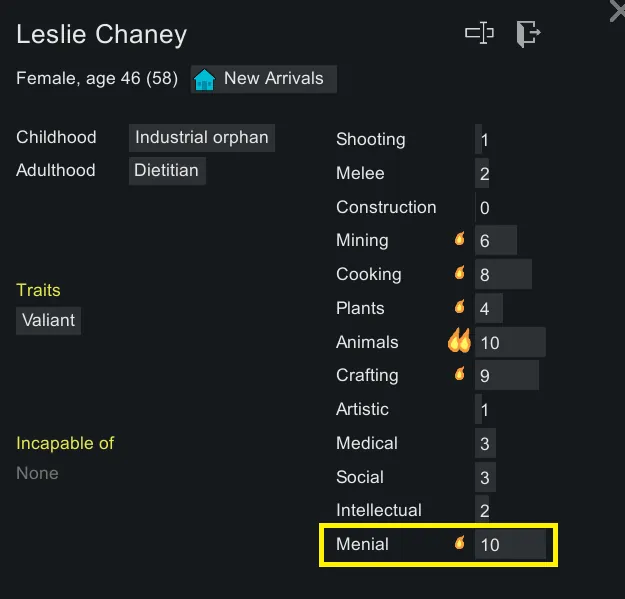The height and width of the screenshot is (599, 625).
Task: Click the banish door-exit icon
Action: [528, 34]
